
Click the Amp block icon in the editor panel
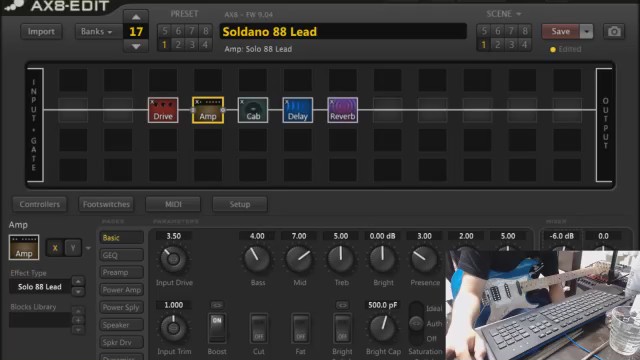pyautogui.click(x=24, y=247)
